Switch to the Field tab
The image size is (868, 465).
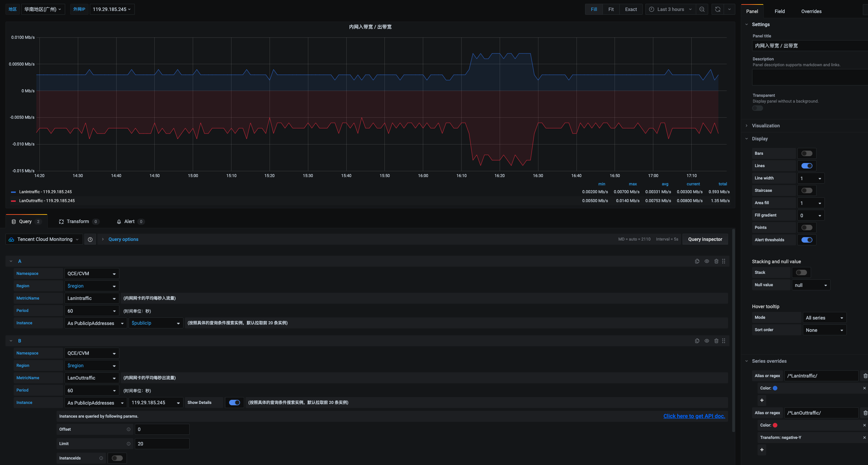click(x=780, y=11)
